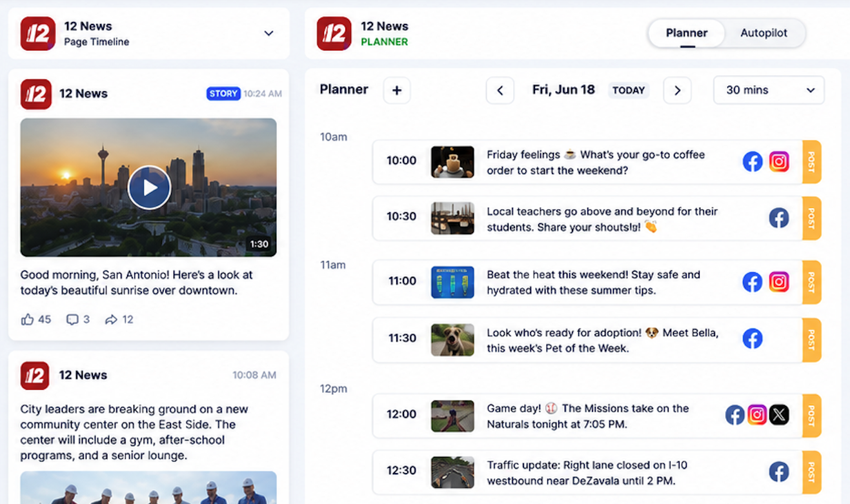
Task: Click POST tab on 10:00 coffee post
Action: [x=812, y=162]
